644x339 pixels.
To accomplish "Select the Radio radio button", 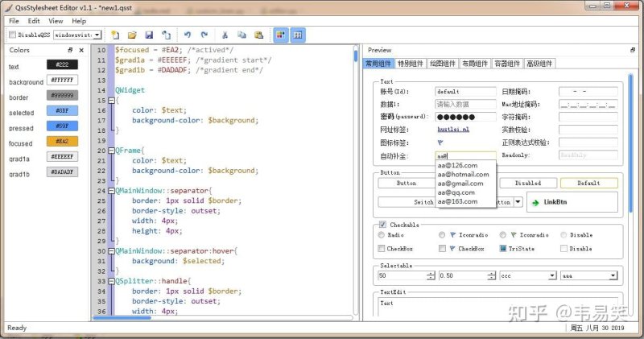I will [381, 234].
